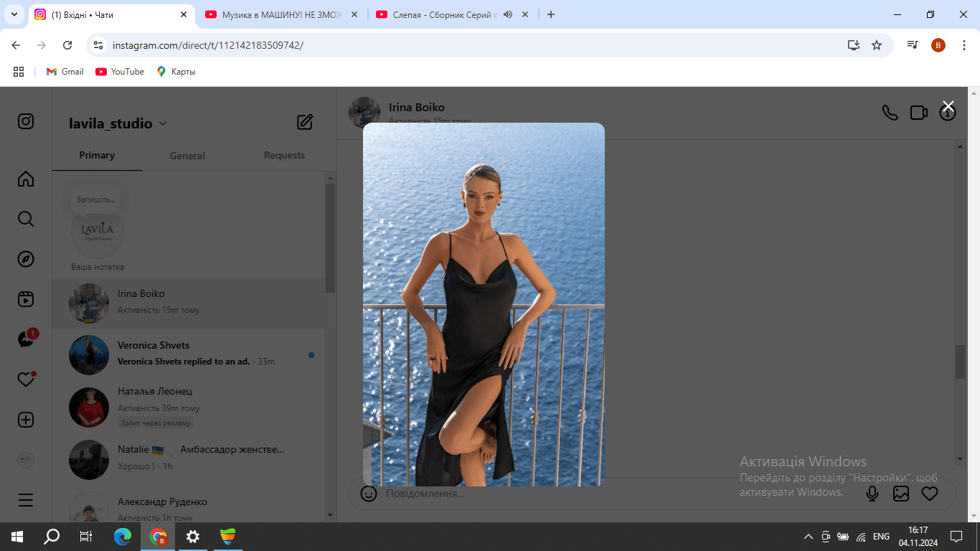This screenshot has height=551, width=980.
Task: Open a new browser tab
Action: tap(551, 14)
